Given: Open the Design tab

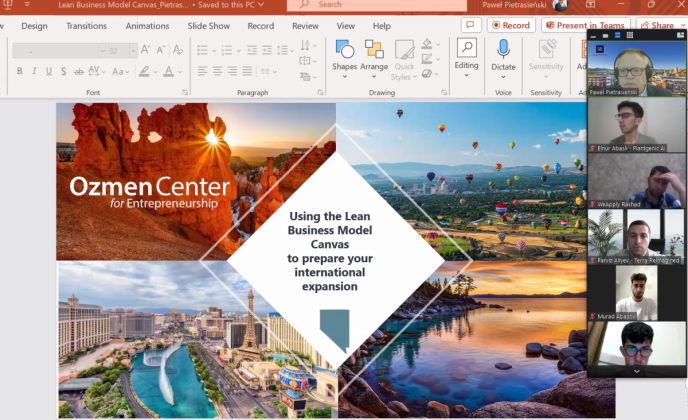Looking at the screenshot, I should 34,26.
